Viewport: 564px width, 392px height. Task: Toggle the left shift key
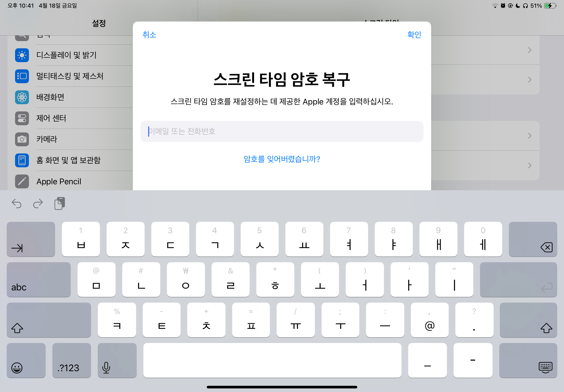(x=49, y=320)
